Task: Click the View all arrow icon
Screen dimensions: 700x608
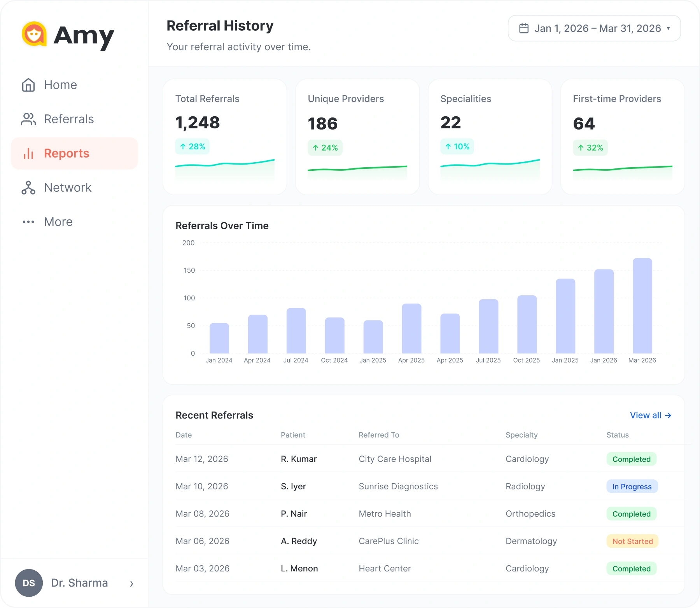Action: (x=668, y=415)
